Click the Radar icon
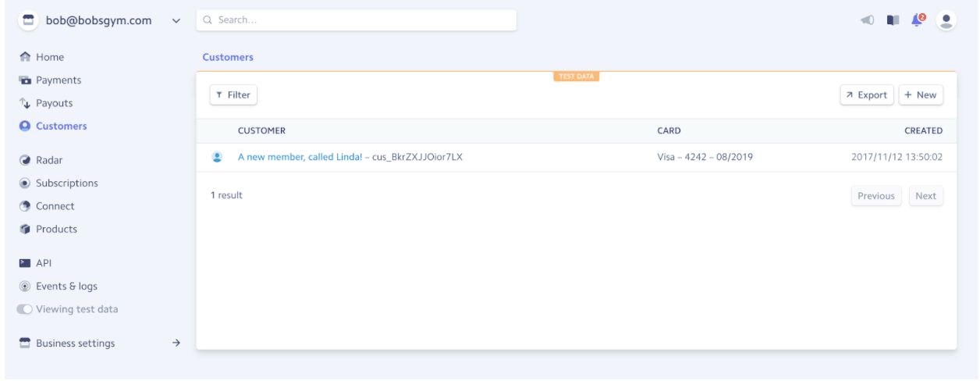Image resolution: width=980 pixels, height=381 pixels. 25,160
